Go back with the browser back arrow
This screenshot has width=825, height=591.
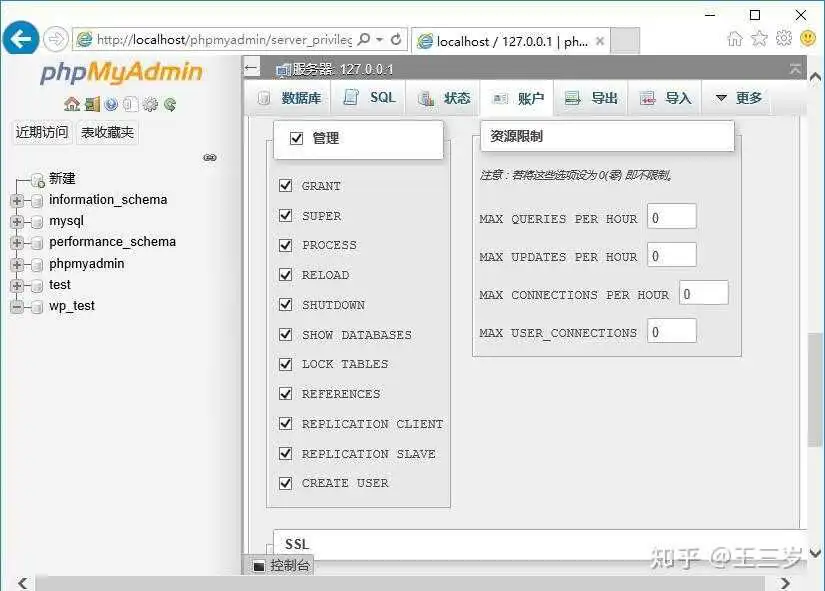click(21, 38)
